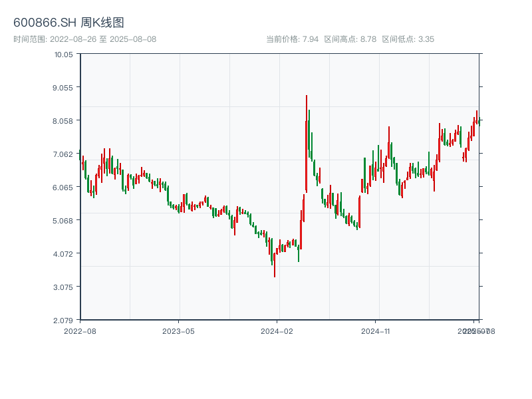Click the 600866.SH weekly K-line chart title
The image size is (532, 399).
[68, 23]
